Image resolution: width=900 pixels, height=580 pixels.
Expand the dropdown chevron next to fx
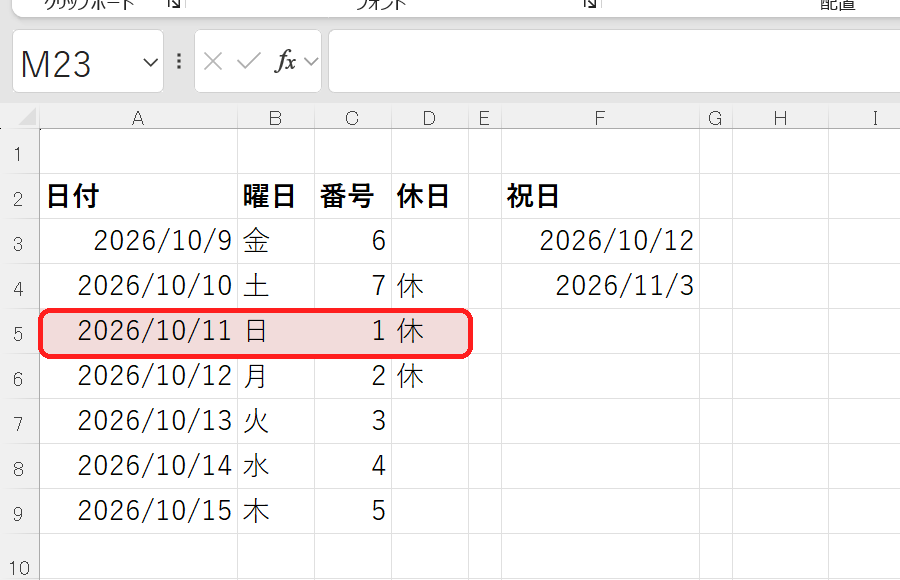click(311, 61)
